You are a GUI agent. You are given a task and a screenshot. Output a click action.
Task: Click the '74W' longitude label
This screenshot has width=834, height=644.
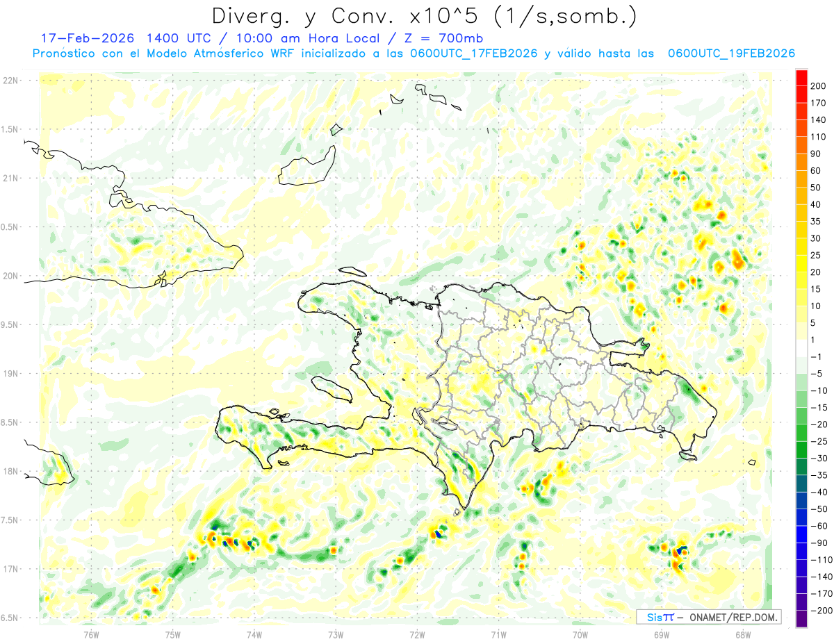click(x=254, y=634)
